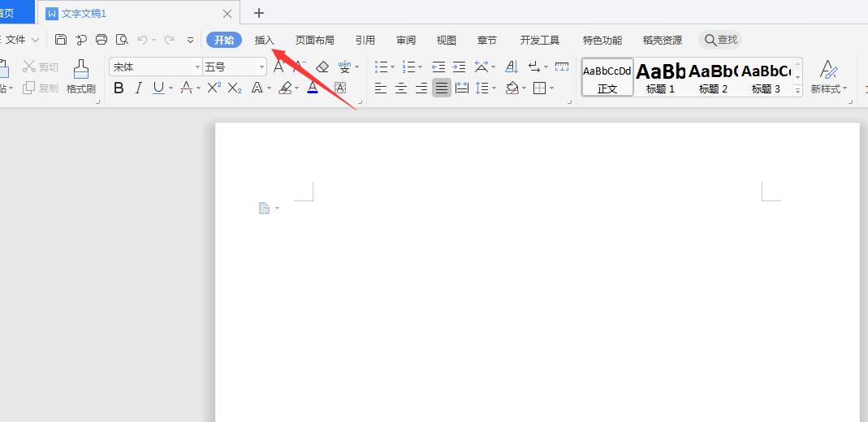The width and height of the screenshot is (868, 422).
Task: Open the font name 宋体 dropdown
Action: 197,67
